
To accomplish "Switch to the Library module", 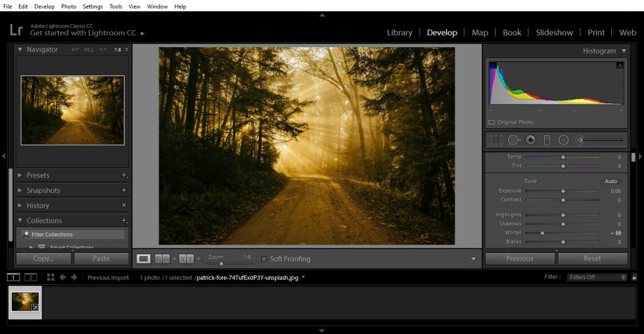I will (399, 33).
